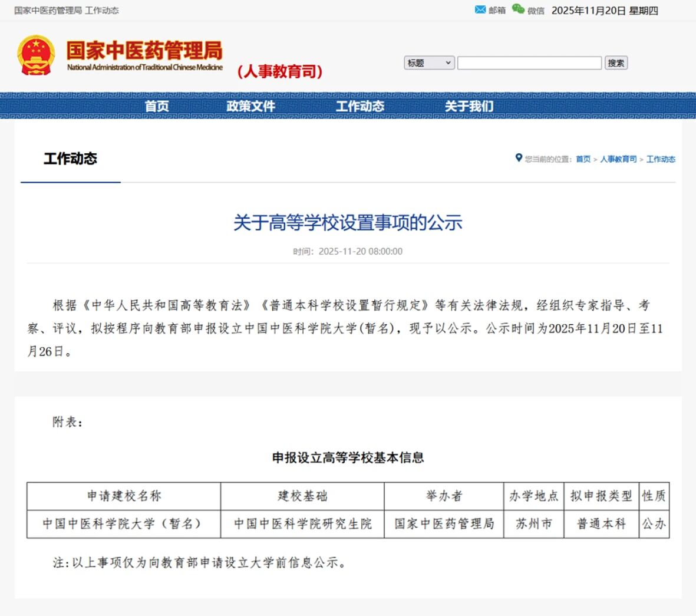Click the 中国中医科学院大学（暂名） table cell
The width and height of the screenshot is (696, 616).
[x=123, y=524]
